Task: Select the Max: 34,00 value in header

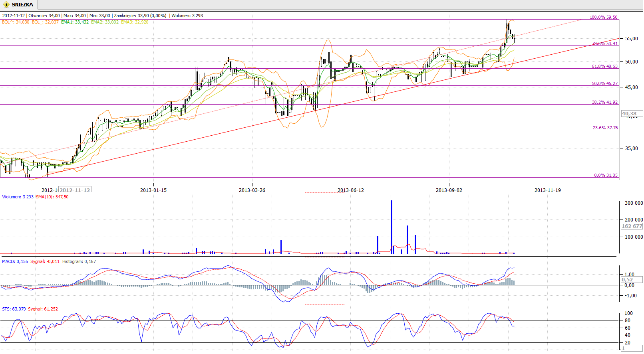Action: click(74, 16)
